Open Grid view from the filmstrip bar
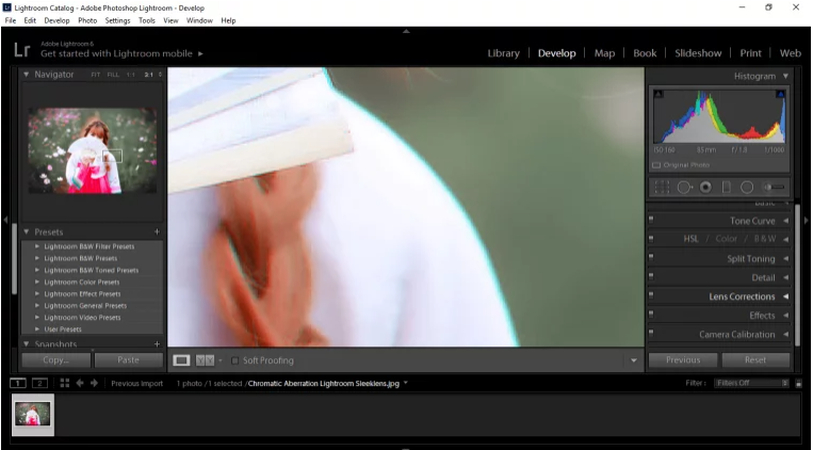Screen dimensions: 813x450 click(65, 383)
